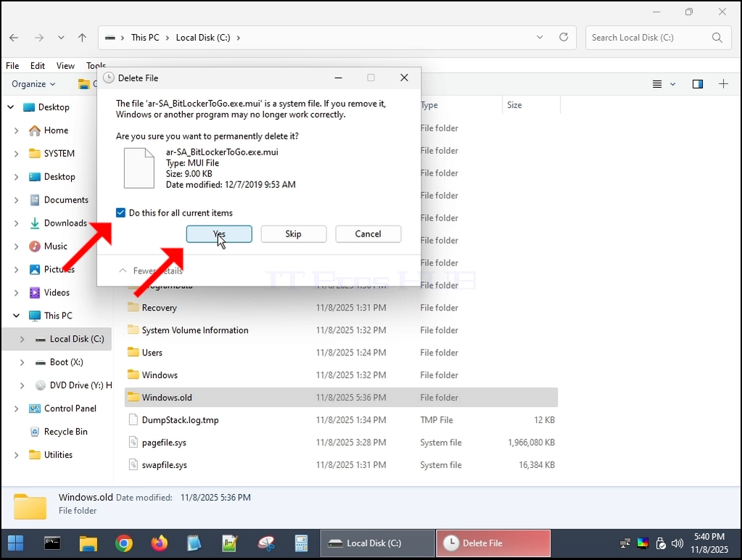The image size is (742, 560).
Task: Select swapfile.sys file
Action: tap(341, 465)
